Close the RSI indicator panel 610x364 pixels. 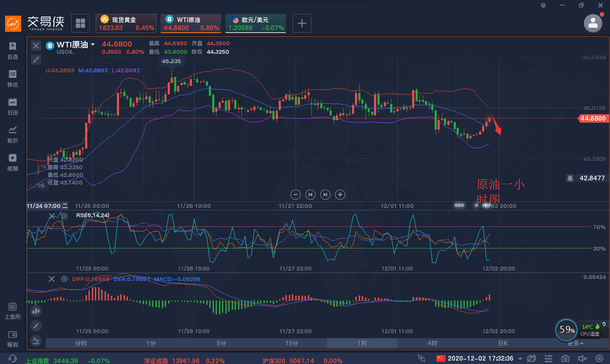coord(52,216)
